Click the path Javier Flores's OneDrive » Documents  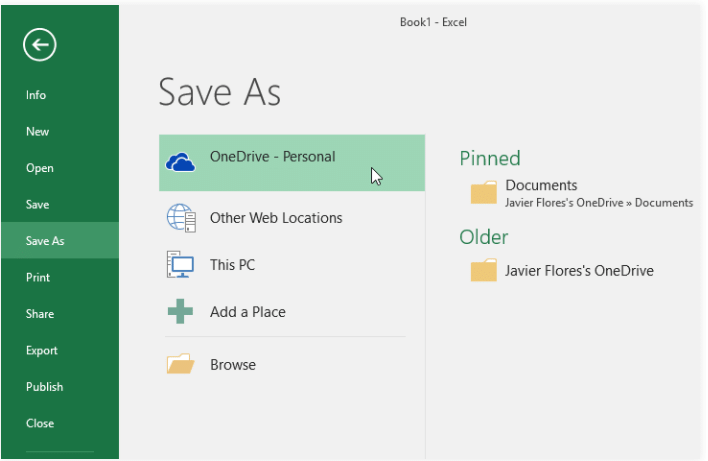click(599, 203)
